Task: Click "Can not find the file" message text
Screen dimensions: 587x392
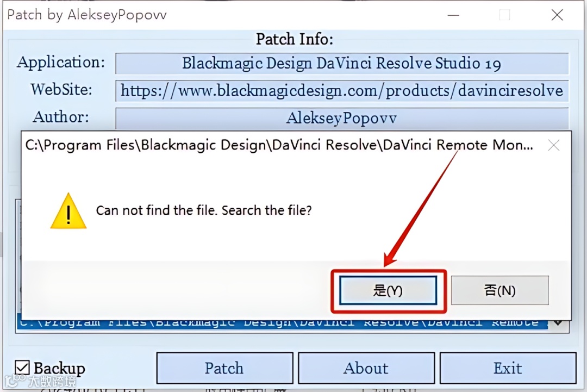Action: (x=204, y=210)
